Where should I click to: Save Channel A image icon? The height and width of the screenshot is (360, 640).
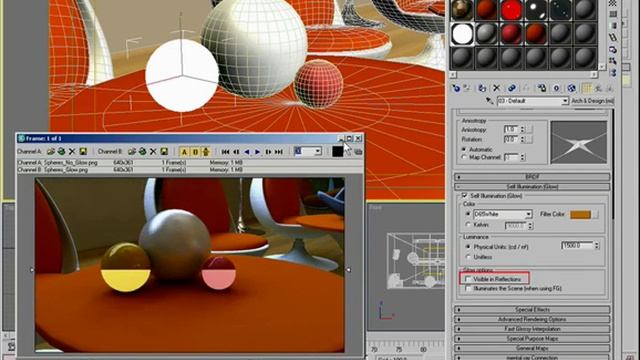tap(83, 151)
